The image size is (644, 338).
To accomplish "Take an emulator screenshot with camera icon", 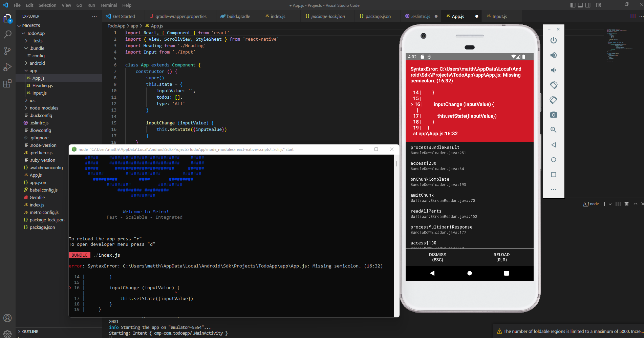I will click(554, 115).
